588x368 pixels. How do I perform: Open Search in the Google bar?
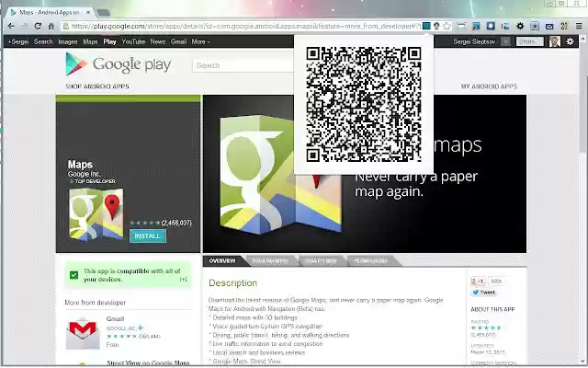(43, 41)
